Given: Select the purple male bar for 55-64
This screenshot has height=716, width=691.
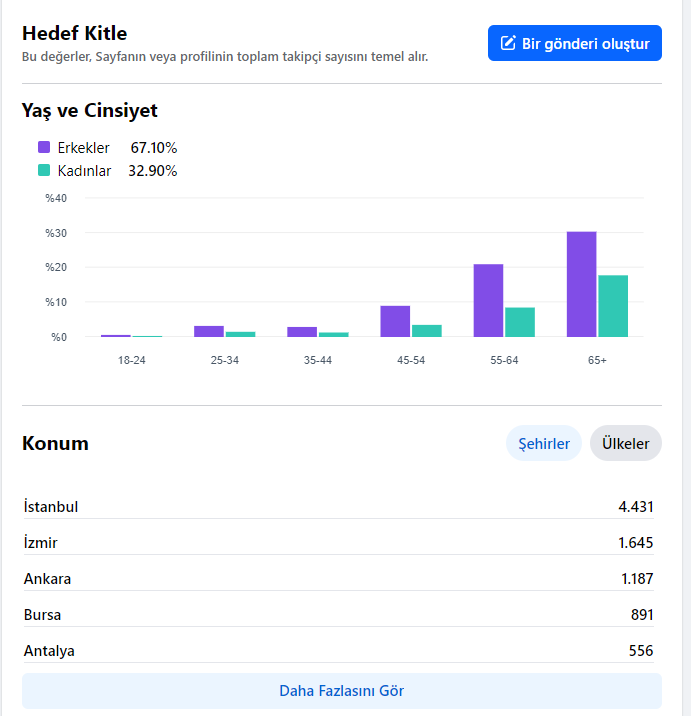Looking at the screenshot, I should (x=488, y=300).
